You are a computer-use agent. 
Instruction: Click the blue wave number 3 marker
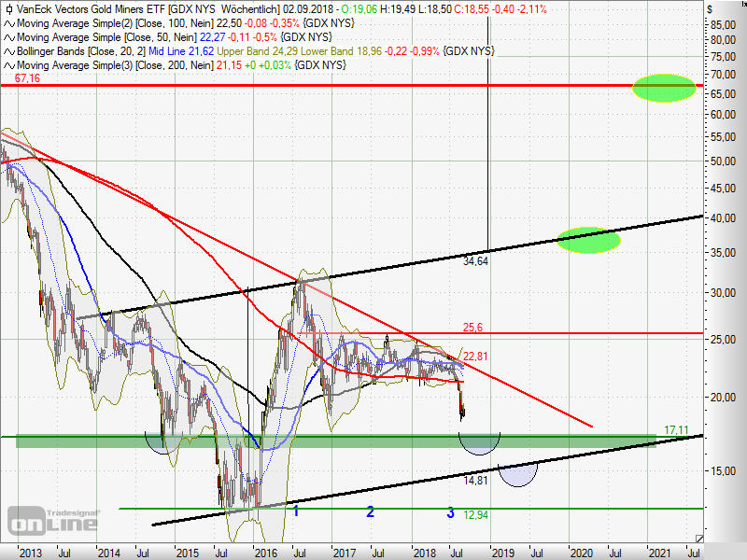pos(450,512)
